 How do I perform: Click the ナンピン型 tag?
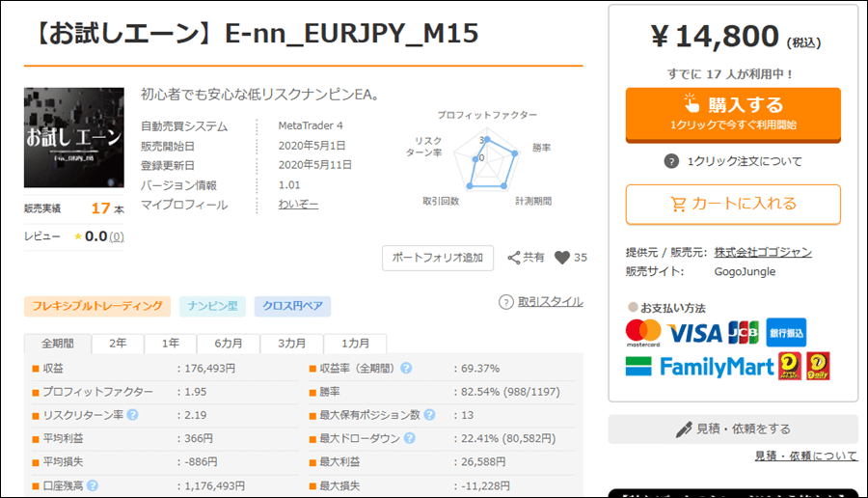(212, 306)
